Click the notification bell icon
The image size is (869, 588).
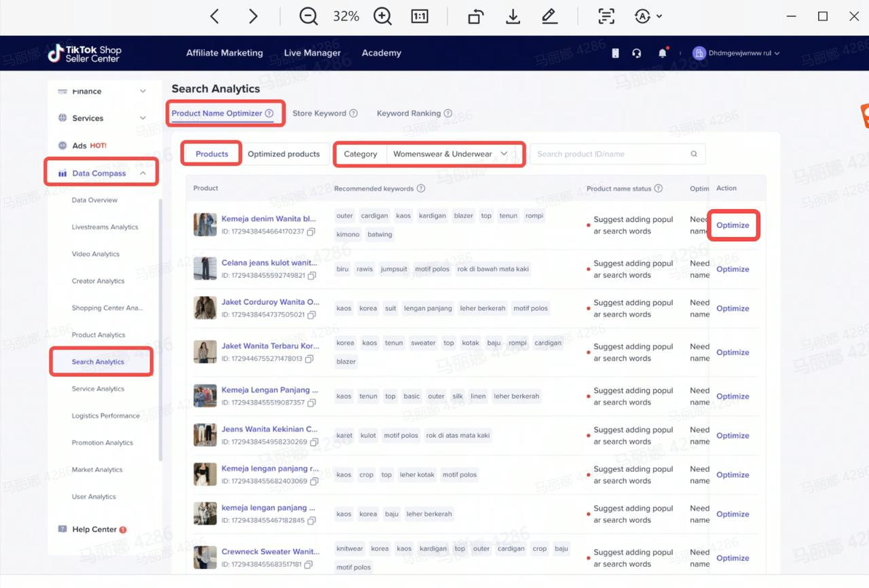point(663,53)
